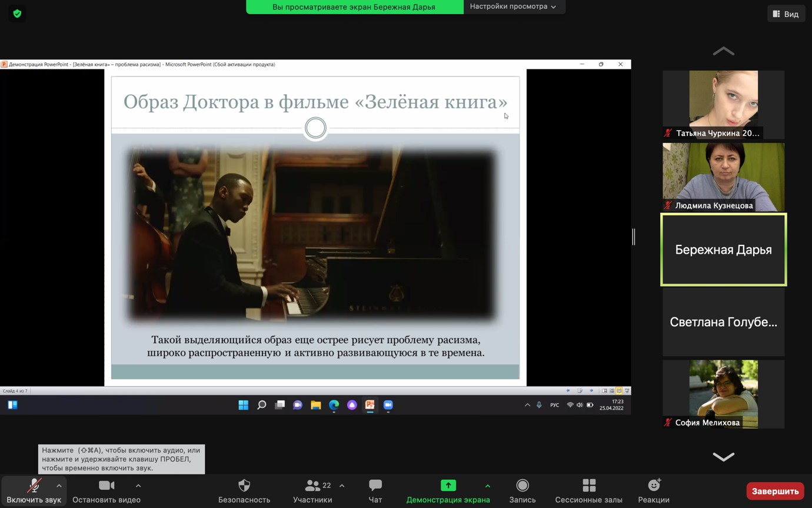Open video options arrow next to Остановить видео
812x508 pixels.
pyautogui.click(x=138, y=486)
